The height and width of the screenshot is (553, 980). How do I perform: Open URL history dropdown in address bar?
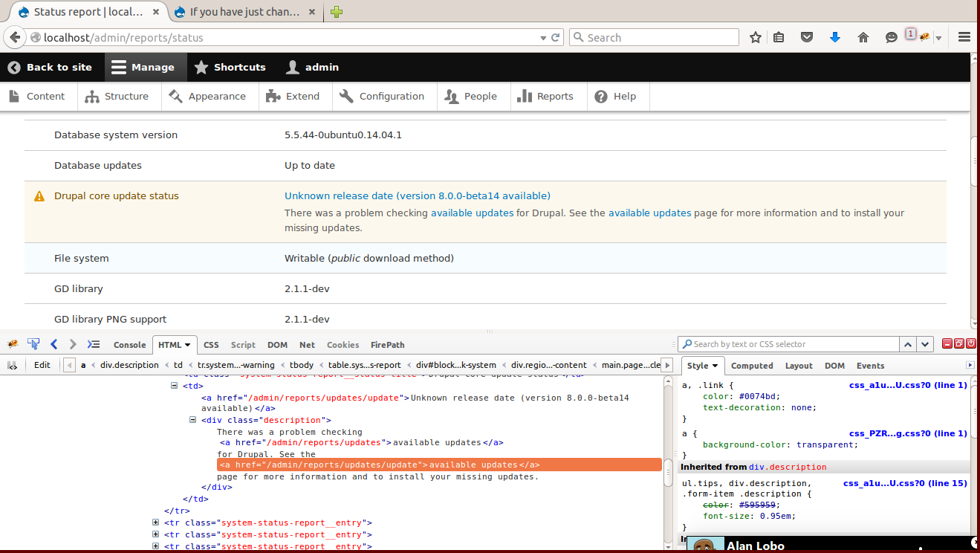click(542, 37)
